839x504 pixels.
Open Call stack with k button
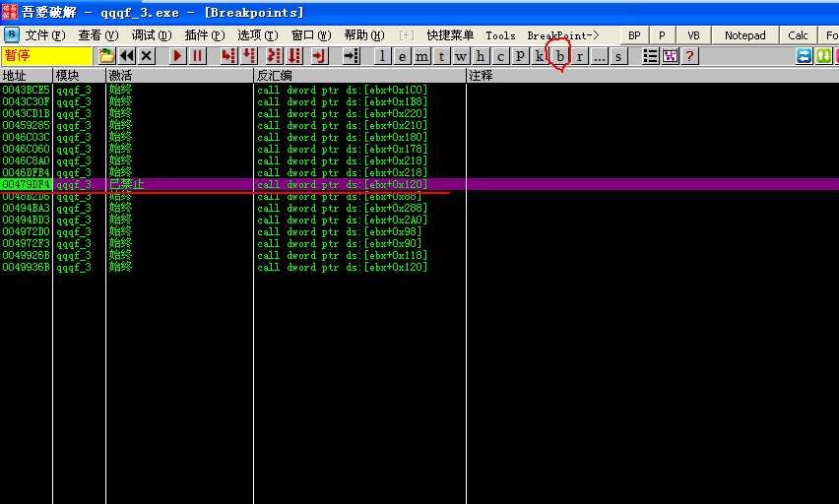[540, 56]
